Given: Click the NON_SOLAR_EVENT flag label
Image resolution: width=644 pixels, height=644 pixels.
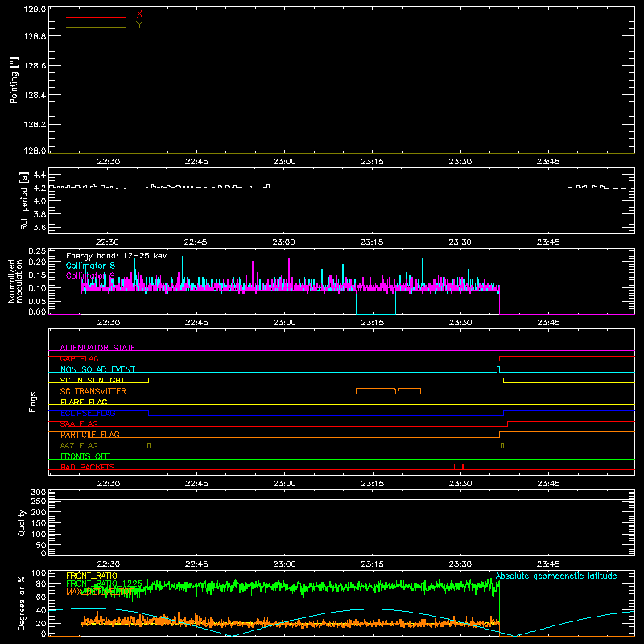Looking at the screenshot, I should click(97, 369).
